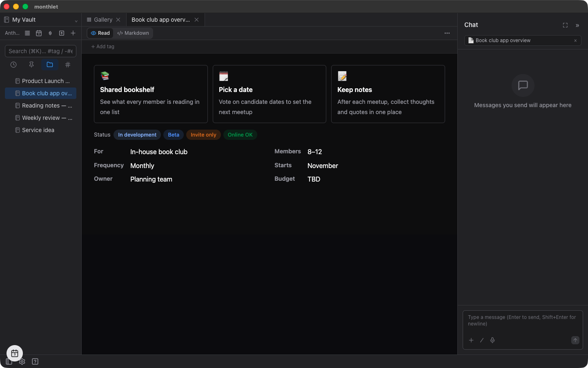This screenshot has height=368, width=588.
Task: Open help with the question mark icon
Action: tap(35, 361)
